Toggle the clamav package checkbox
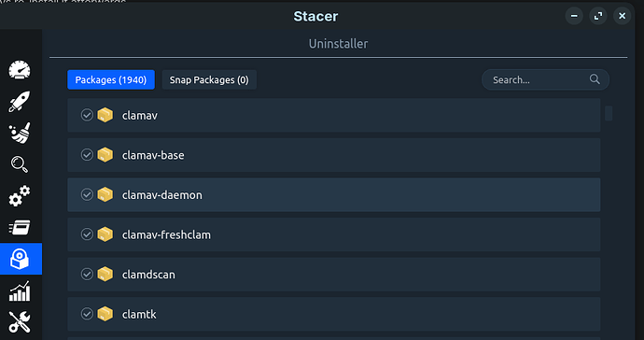Image resolution: width=644 pixels, height=340 pixels. [87, 115]
